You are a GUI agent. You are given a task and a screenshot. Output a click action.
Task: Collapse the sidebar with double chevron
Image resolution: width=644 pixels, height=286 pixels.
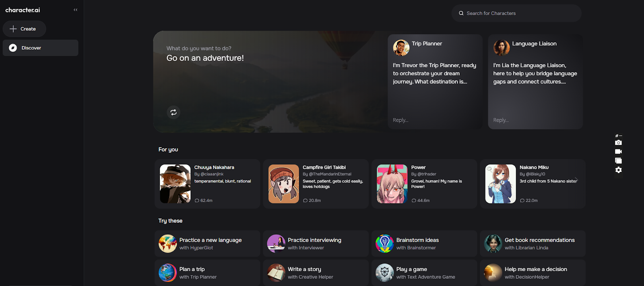[x=76, y=10]
